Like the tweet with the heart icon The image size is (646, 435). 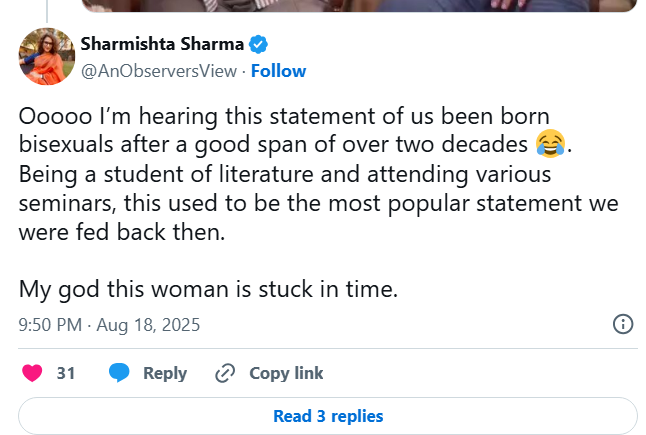[33, 373]
